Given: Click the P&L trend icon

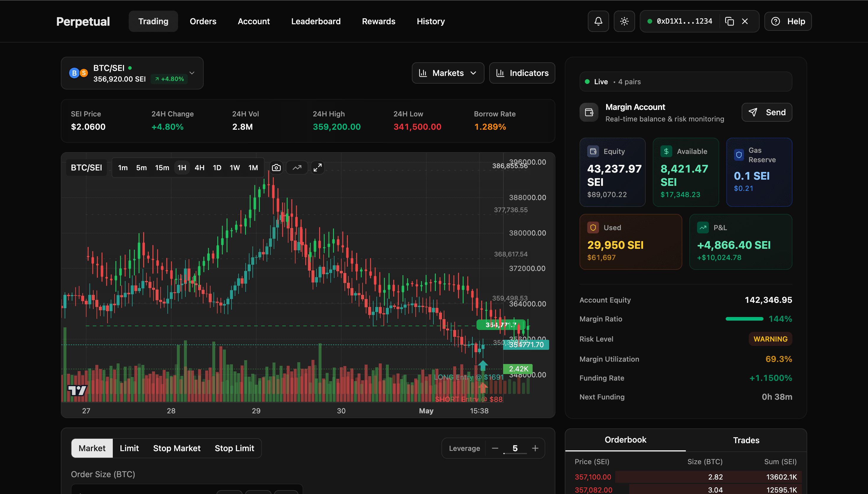Looking at the screenshot, I should 703,228.
